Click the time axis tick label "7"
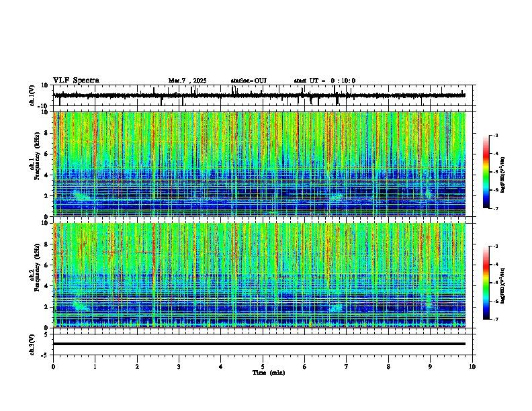The height and width of the screenshot is (411, 532). (x=347, y=367)
